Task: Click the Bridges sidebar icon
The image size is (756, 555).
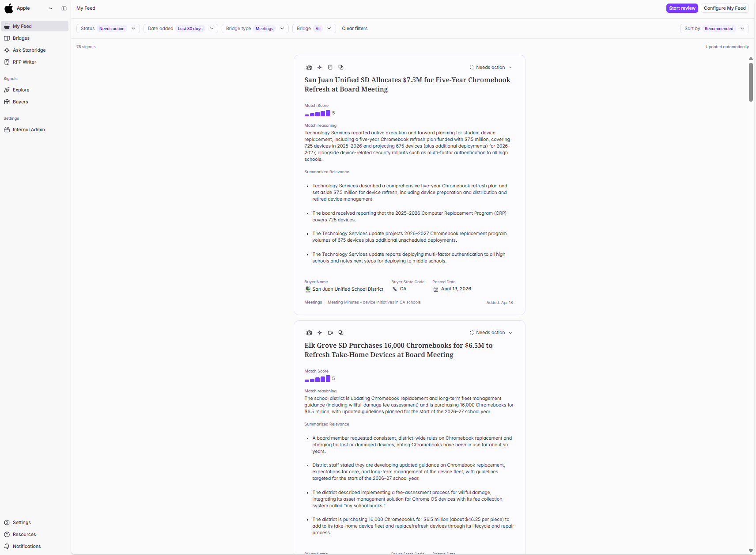Action: coord(7,38)
